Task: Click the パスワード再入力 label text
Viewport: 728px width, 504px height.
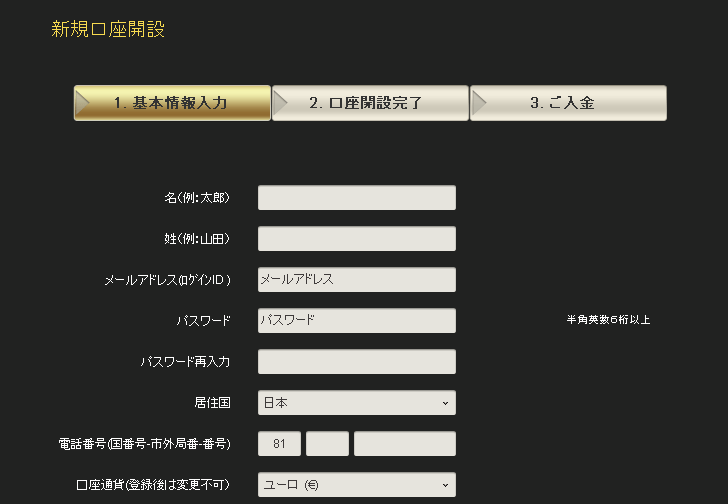Action: pyautogui.click(x=185, y=362)
